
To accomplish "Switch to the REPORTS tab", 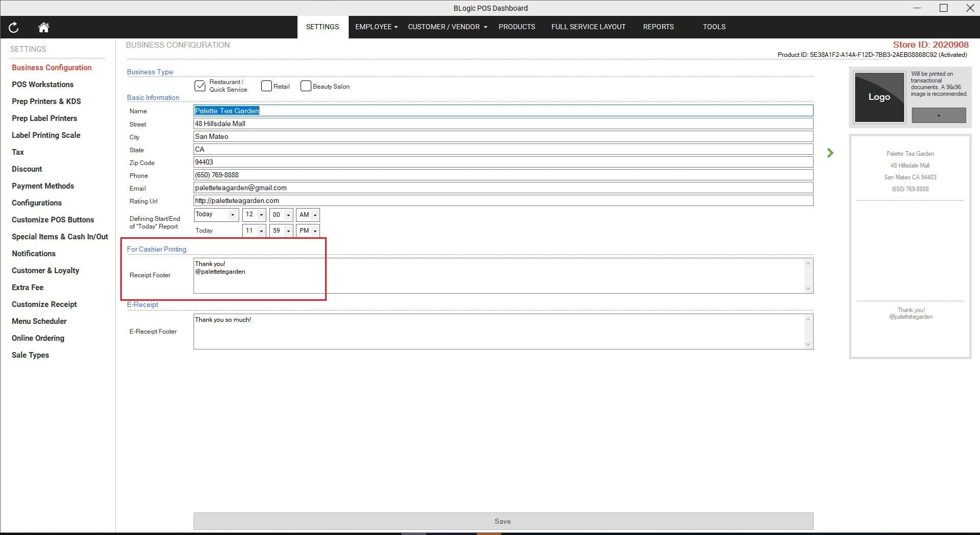I will [x=658, y=27].
